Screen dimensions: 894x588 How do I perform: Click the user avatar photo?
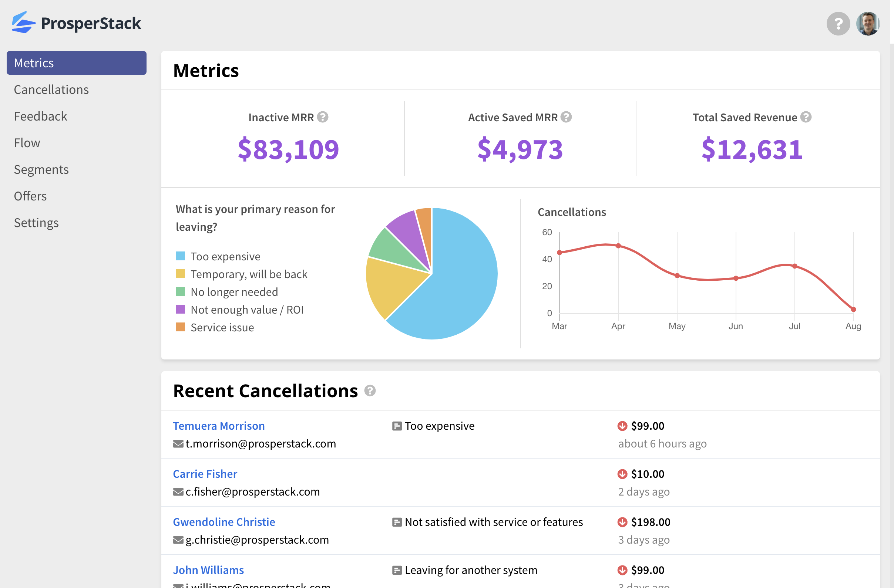tap(868, 23)
